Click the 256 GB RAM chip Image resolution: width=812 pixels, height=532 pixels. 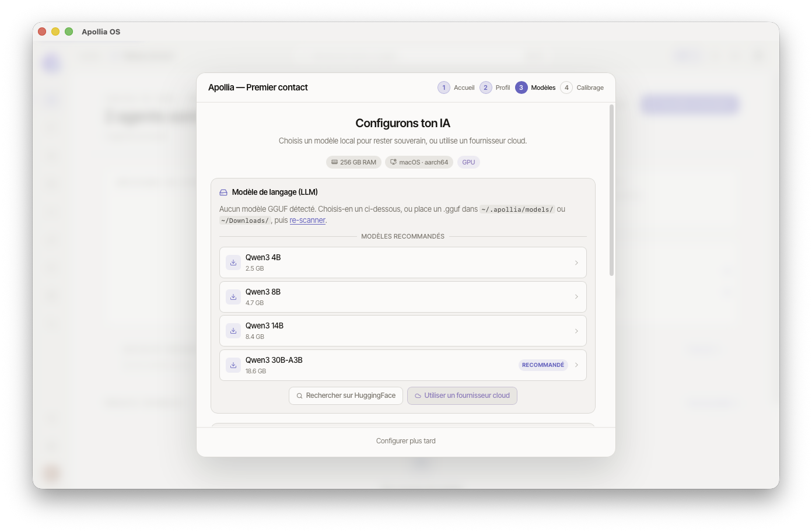(x=353, y=162)
